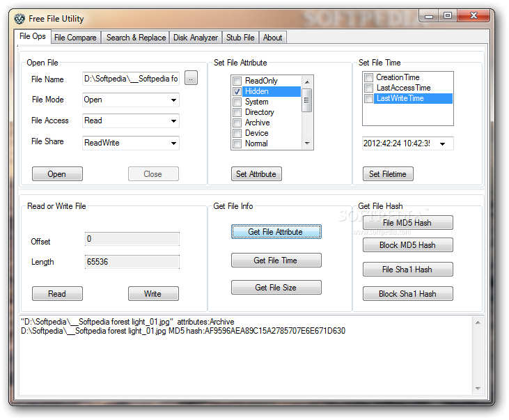Select the attributes:Archive output line
The image size is (509, 420).
click(127, 322)
